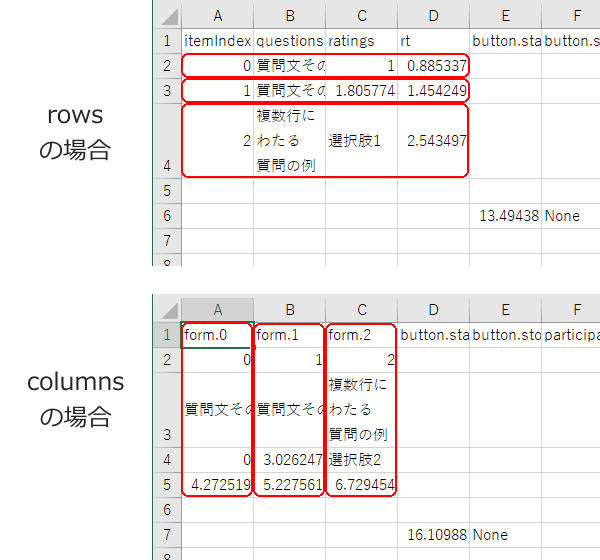The image size is (600, 560).
Task: Select row 5 header in the columns sheet
Action: [x=167, y=485]
